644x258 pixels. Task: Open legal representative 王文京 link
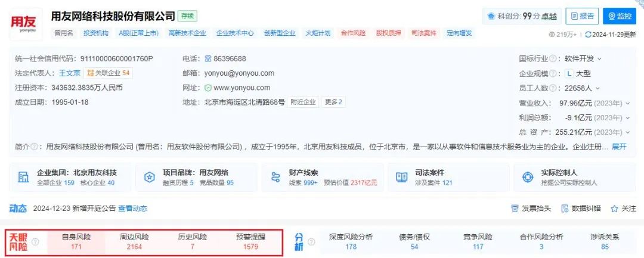69,73
